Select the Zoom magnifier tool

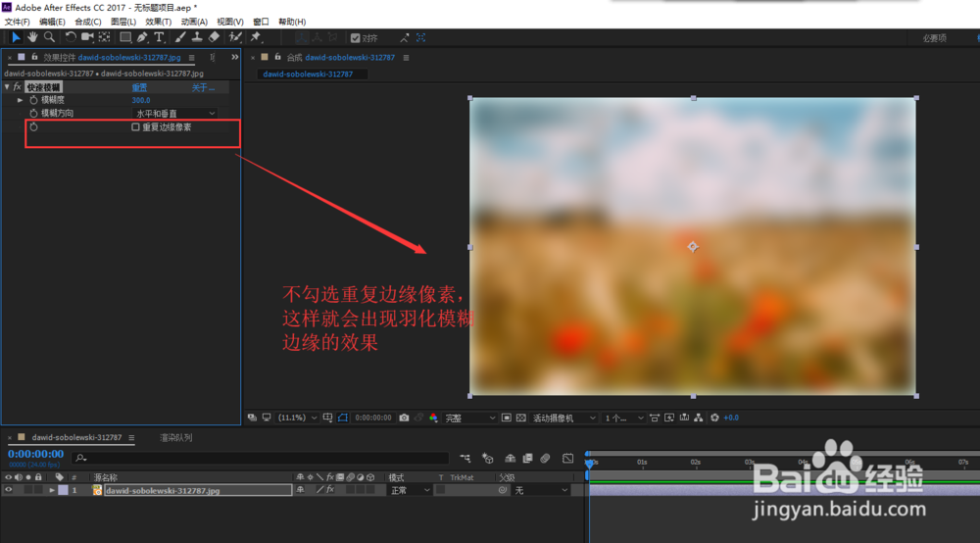pos(49,37)
